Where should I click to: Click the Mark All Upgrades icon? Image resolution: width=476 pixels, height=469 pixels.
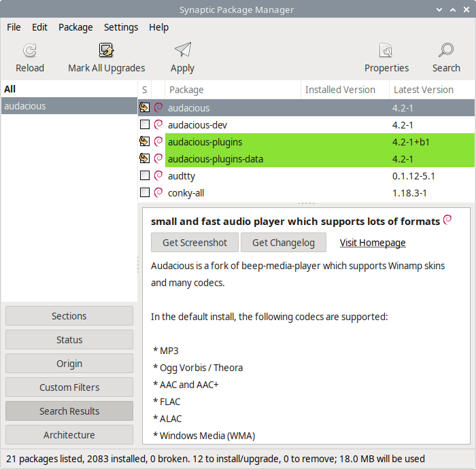pos(106,50)
